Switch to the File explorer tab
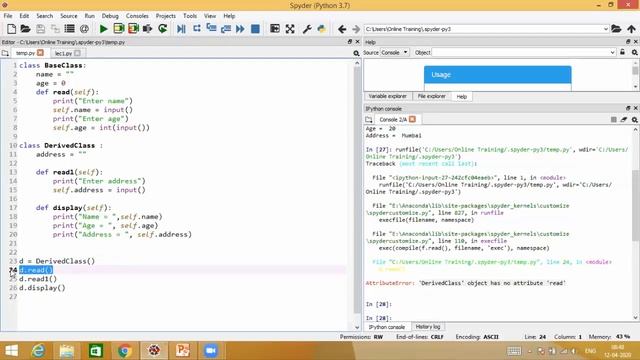 431,96
